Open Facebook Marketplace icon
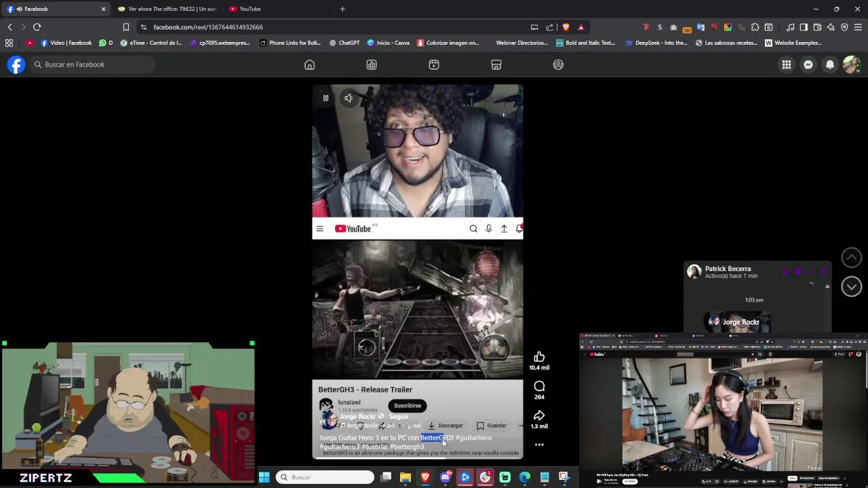The height and width of the screenshot is (488, 868). point(496,64)
